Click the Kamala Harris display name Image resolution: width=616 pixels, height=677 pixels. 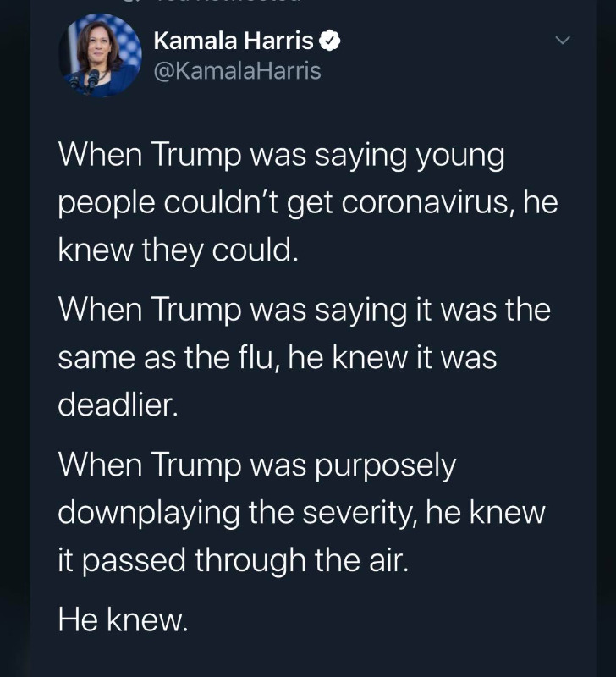[234, 40]
